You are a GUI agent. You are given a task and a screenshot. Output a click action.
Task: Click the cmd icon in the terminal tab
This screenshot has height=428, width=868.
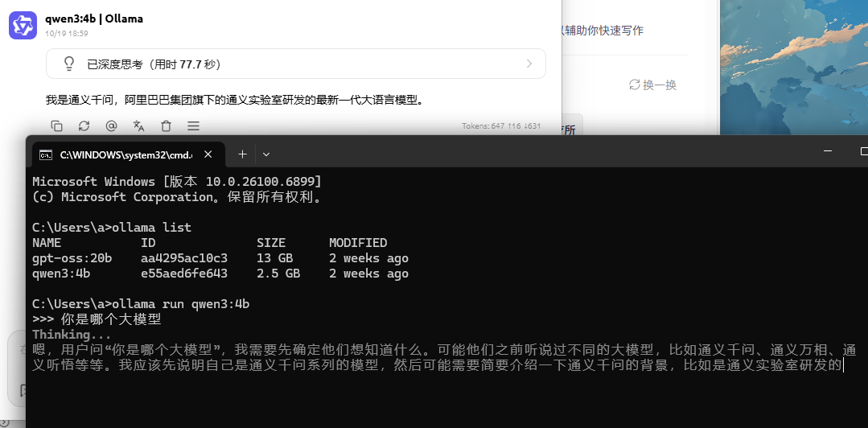pyautogui.click(x=45, y=155)
